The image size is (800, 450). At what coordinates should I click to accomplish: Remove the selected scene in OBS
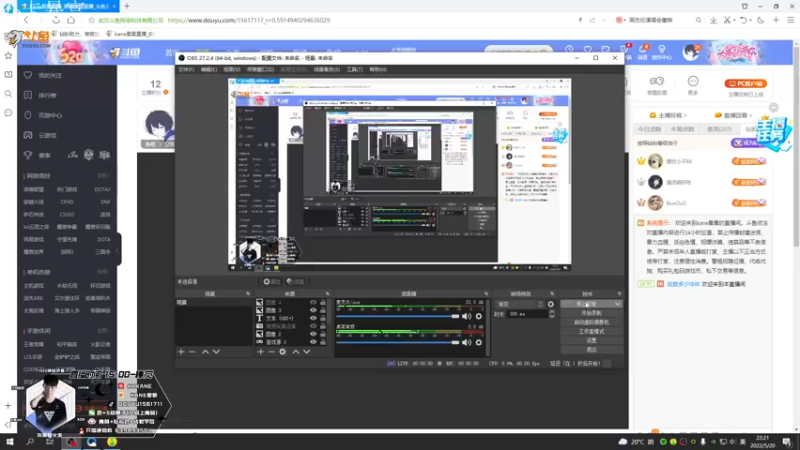tap(192, 352)
